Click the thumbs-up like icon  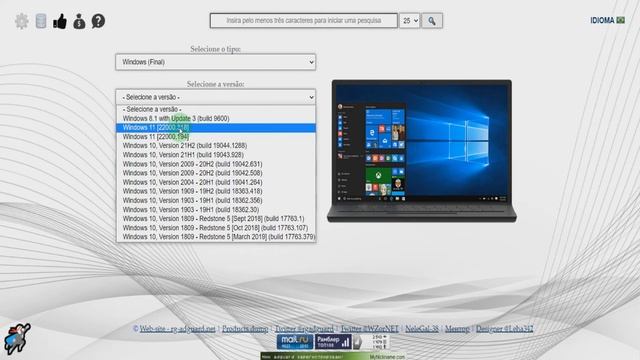(x=60, y=21)
